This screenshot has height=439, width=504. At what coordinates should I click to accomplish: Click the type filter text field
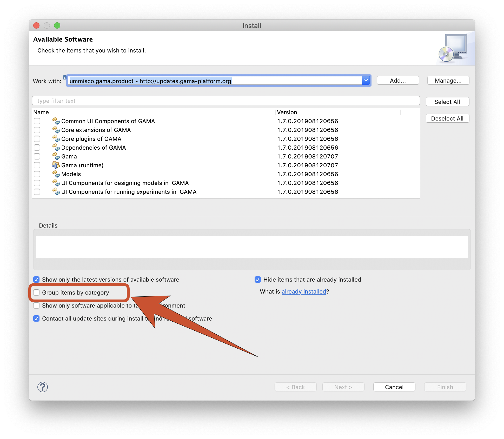tap(226, 101)
